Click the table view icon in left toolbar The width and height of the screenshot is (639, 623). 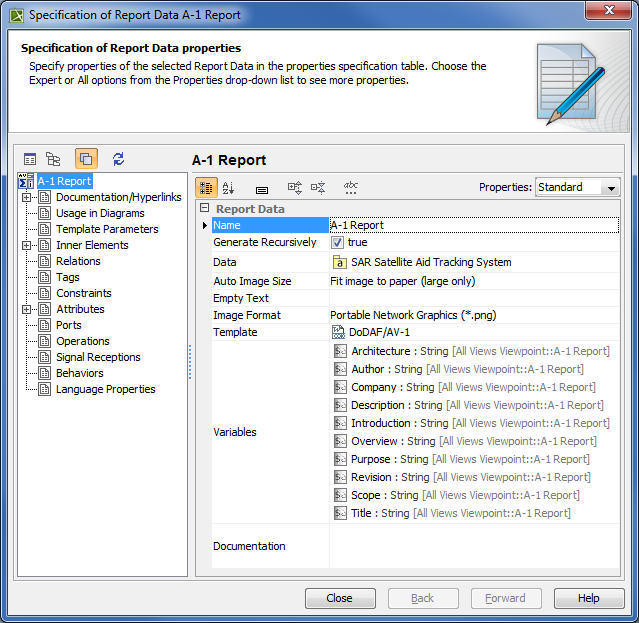30,159
